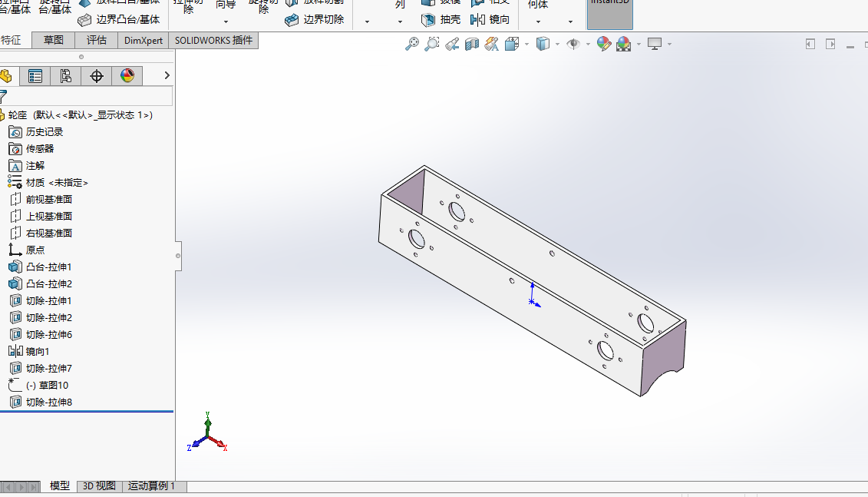868x497 pixels.
Task: Click the Shell (抽壳) tool icon
Action: 441,19
